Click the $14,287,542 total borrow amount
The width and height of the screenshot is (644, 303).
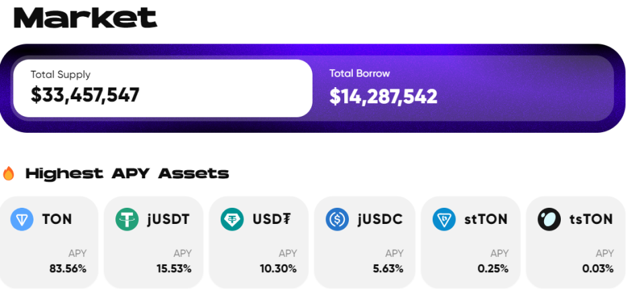click(383, 97)
